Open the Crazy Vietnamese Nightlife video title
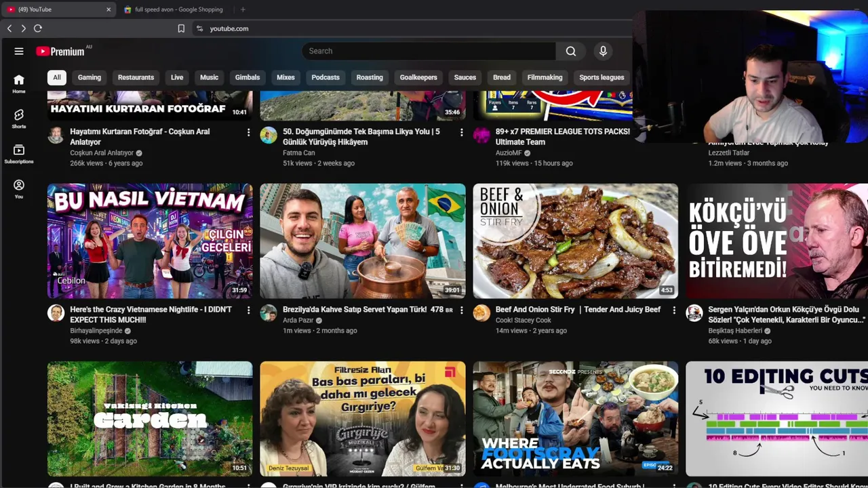Viewport: 868px width, 488px height. (x=151, y=314)
